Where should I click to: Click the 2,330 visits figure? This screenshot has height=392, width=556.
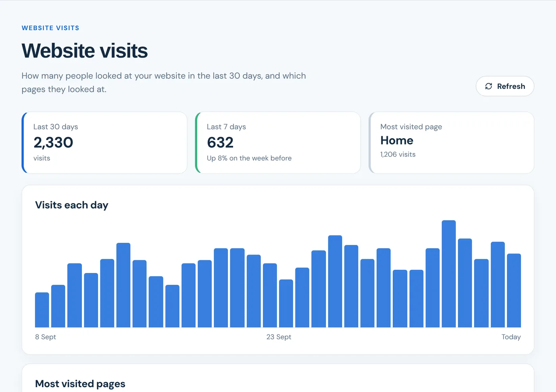point(53,142)
